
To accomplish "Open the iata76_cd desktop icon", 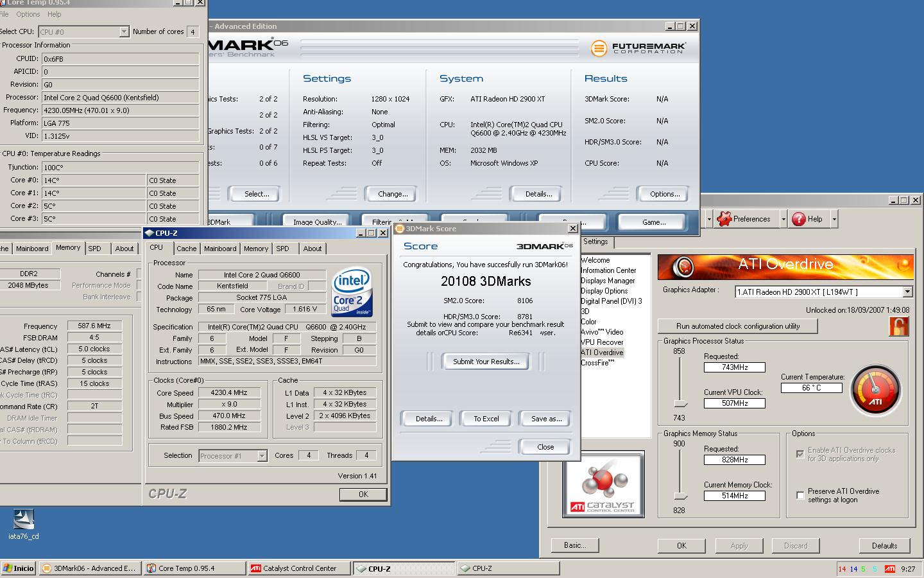I will click(x=24, y=524).
